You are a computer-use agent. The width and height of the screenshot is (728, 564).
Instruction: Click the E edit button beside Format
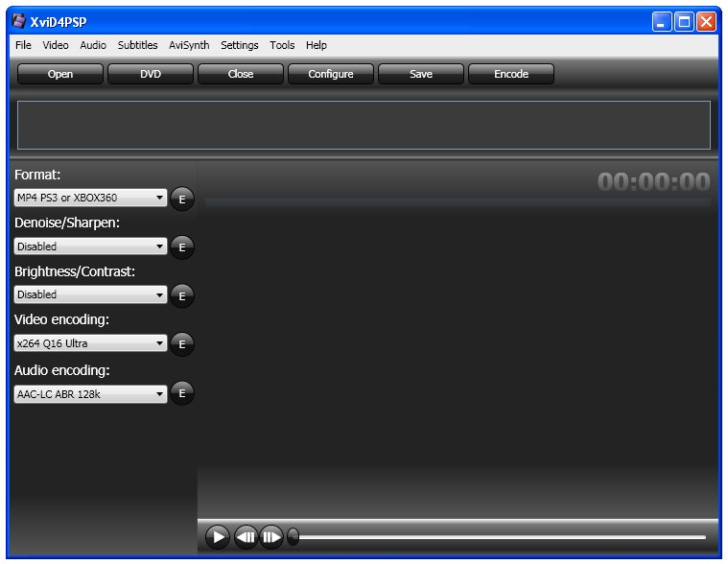tap(182, 200)
